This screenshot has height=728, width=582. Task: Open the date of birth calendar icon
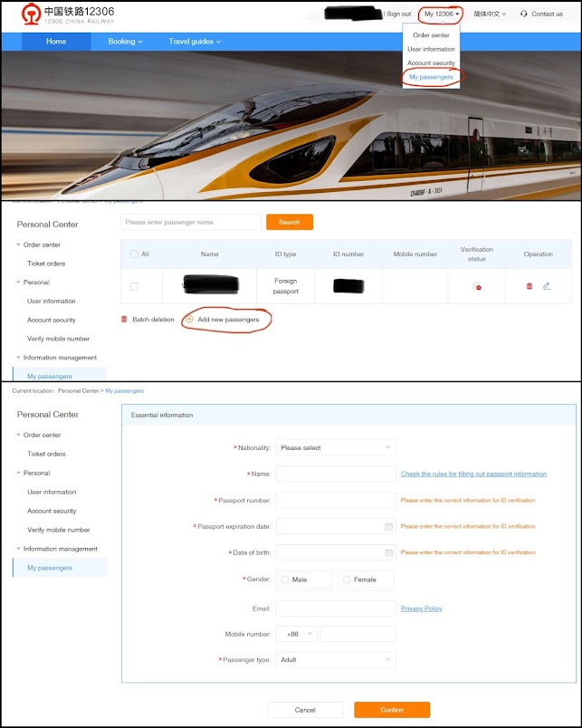click(x=389, y=552)
